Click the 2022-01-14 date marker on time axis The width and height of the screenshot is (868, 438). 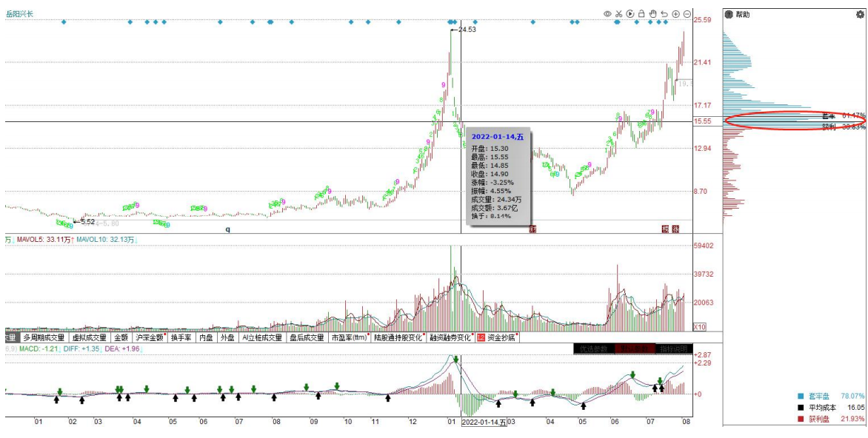pyautogui.click(x=484, y=422)
